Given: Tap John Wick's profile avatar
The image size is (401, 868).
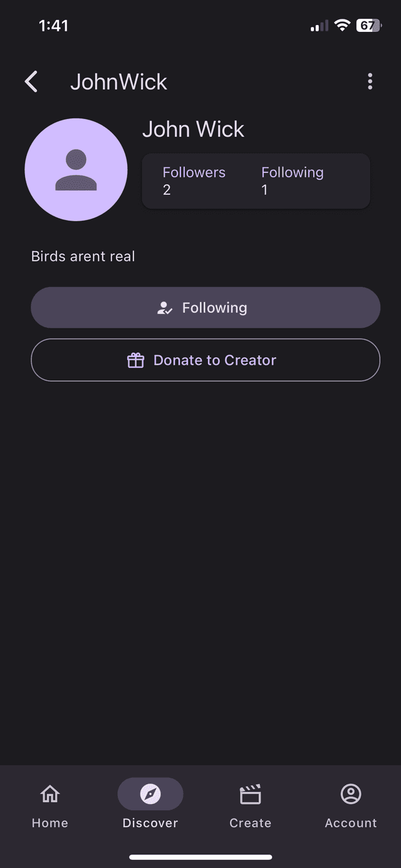Looking at the screenshot, I should tap(76, 169).
